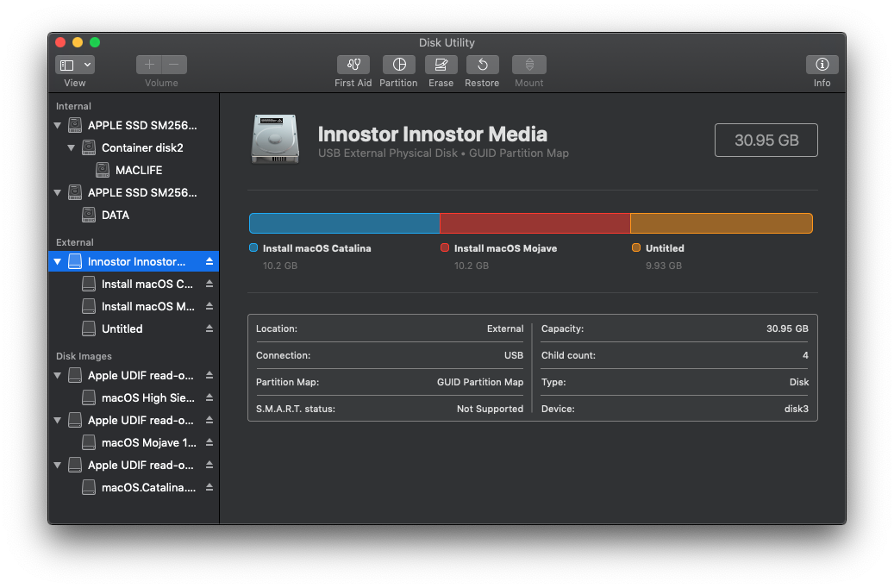Viewport: 894px width, 588px height.
Task: Click the First Aid toolbar icon
Action: coord(353,65)
